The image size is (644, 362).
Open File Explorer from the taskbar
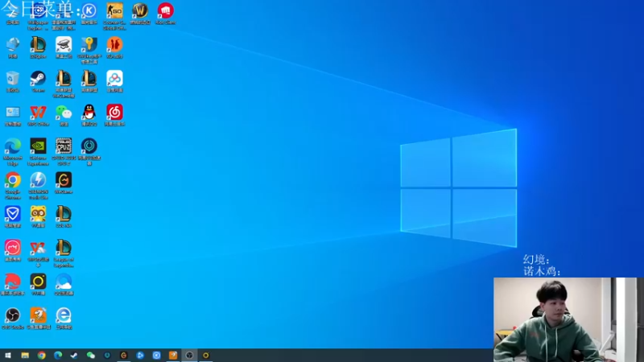[x=25, y=356]
